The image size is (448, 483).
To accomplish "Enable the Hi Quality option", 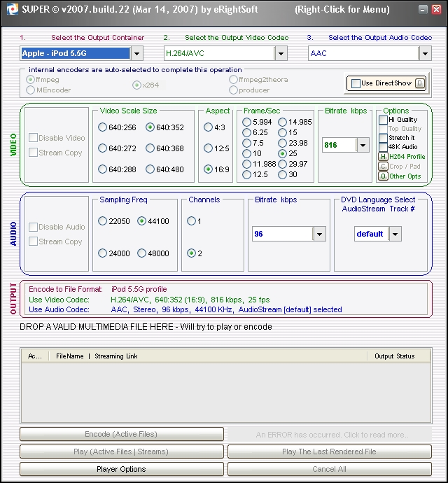I will pos(383,120).
